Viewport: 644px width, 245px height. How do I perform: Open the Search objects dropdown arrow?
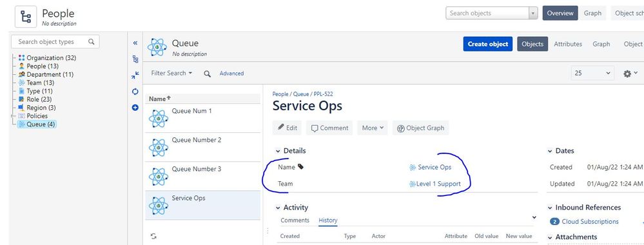coord(533,13)
